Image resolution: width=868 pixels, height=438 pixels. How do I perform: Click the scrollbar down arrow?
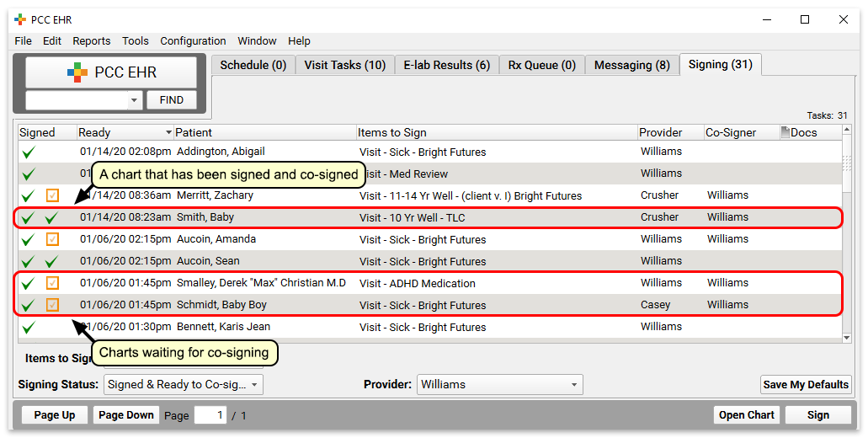[846, 337]
